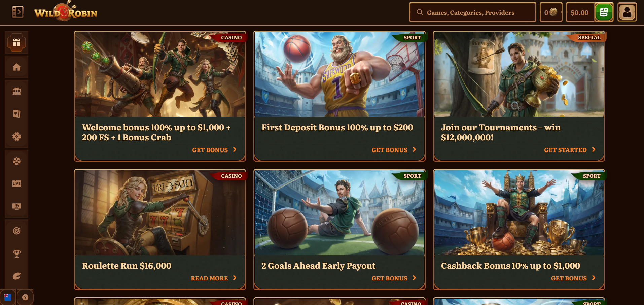Select the trophy tournaments icon
Image resolution: width=644 pixels, height=305 pixels.
16,253
